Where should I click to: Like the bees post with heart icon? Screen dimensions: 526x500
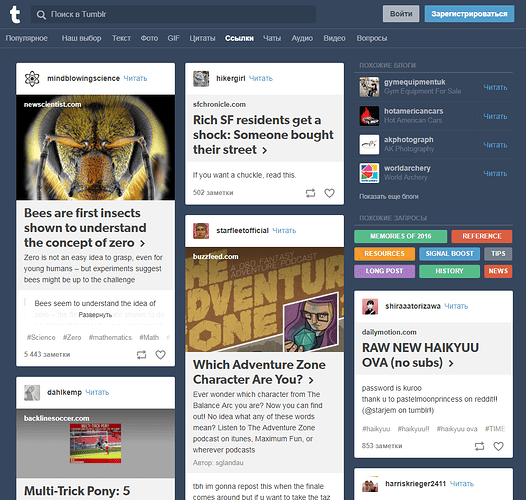(160, 354)
